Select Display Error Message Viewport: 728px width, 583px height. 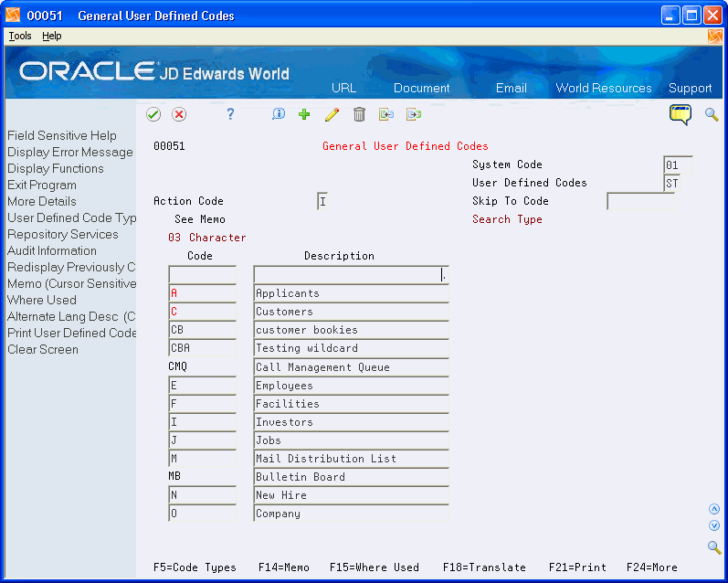tap(70, 152)
